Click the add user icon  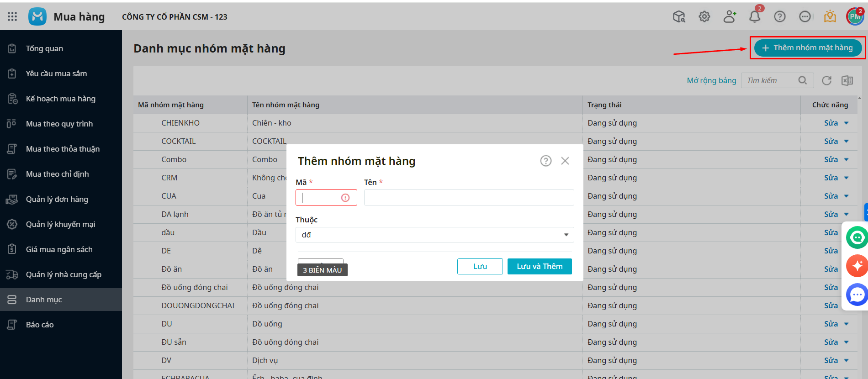(x=730, y=16)
